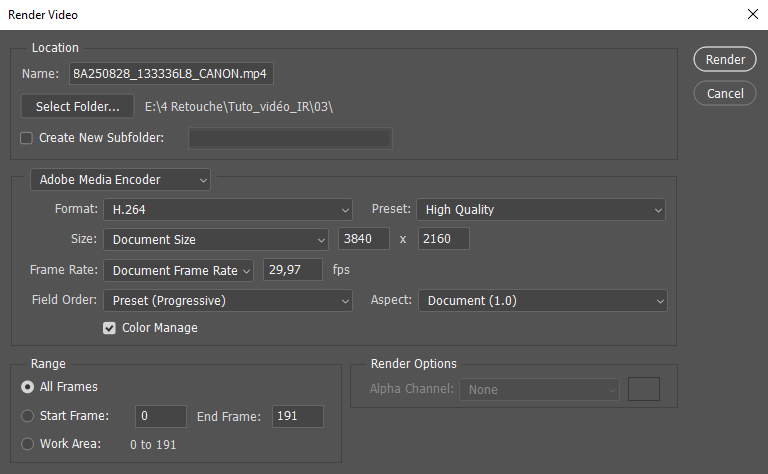768x474 pixels.
Task: Click the Cancel button
Action: click(725, 93)
